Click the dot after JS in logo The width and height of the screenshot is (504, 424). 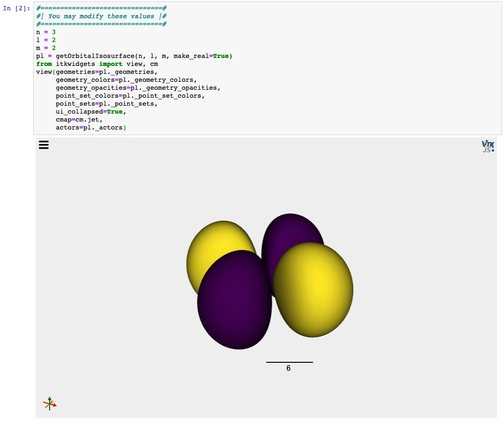point(493,151)
